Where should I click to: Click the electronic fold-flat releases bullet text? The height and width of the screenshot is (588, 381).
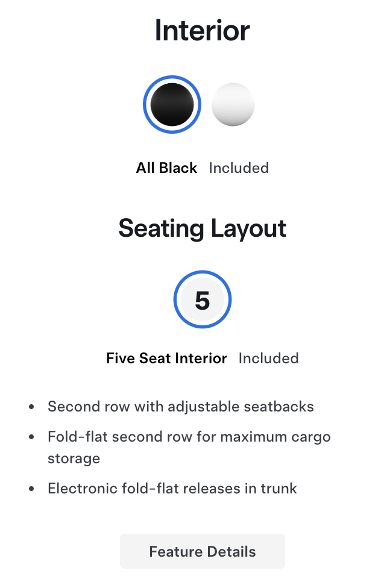pyautogui.click(x=172, y=488)
